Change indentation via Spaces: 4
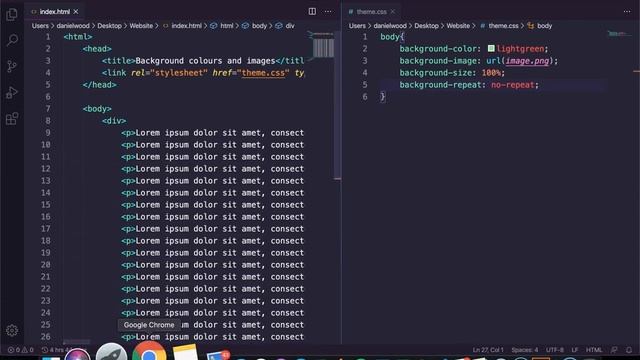 click(x=524, y=350)
